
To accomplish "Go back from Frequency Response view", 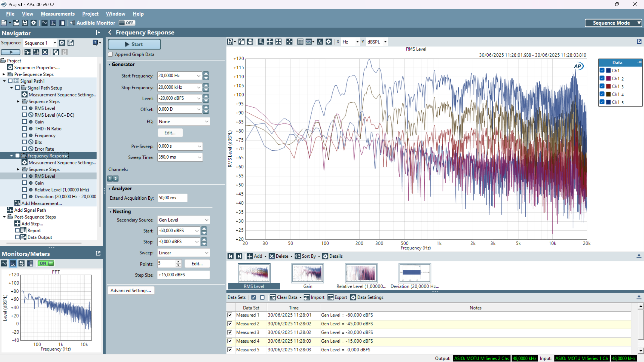I will [110, 32].
